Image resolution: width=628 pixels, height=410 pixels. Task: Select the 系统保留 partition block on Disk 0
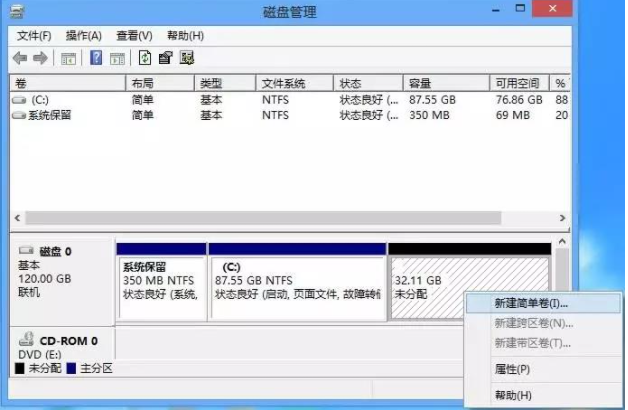(x=160, y=282)
